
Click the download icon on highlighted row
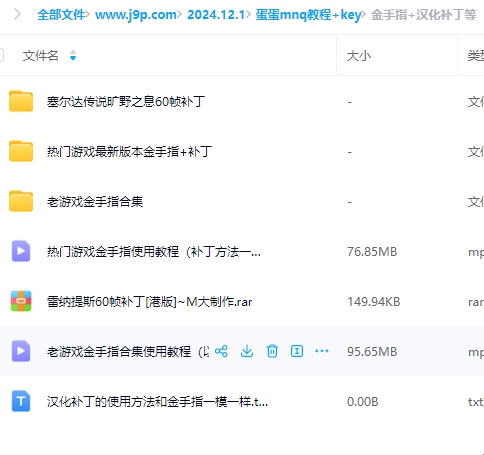247,351
